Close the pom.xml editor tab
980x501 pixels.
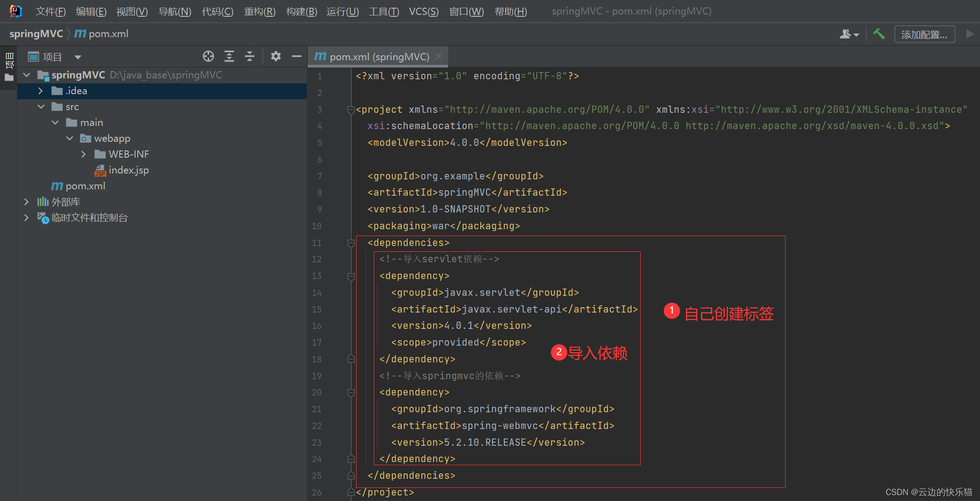439,57
